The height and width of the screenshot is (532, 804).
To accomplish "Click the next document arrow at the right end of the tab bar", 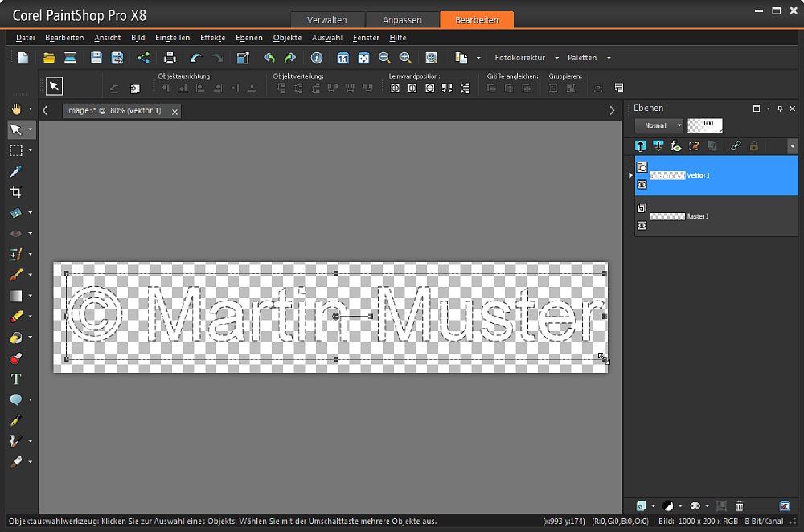I will click(612, 110).
